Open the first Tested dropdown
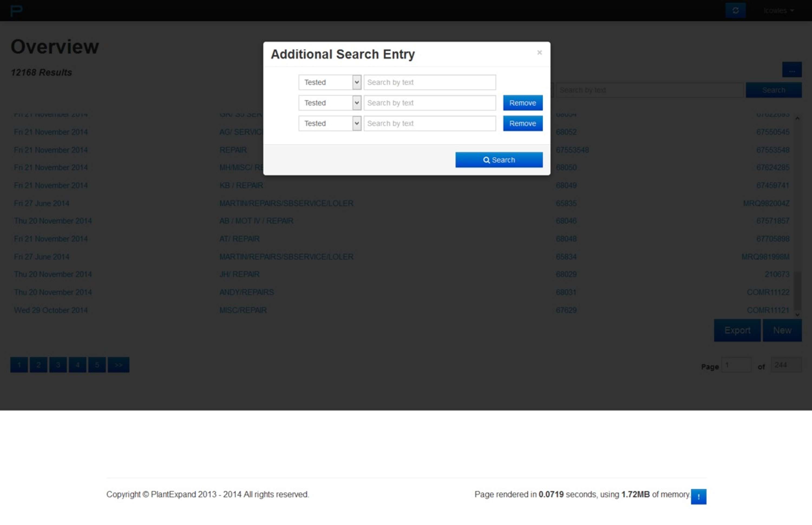 (330, 82)
